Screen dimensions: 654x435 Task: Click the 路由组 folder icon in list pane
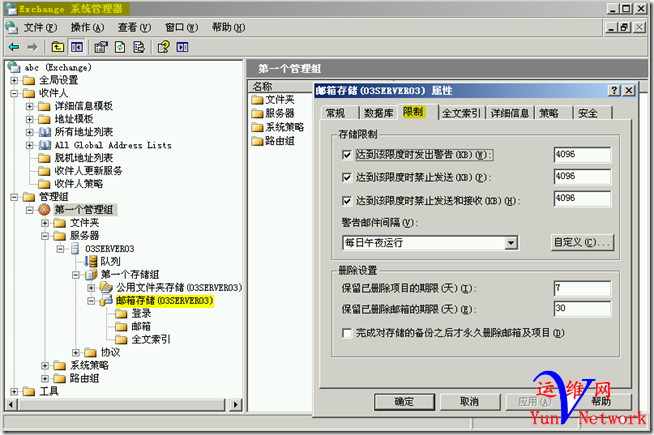257,141
